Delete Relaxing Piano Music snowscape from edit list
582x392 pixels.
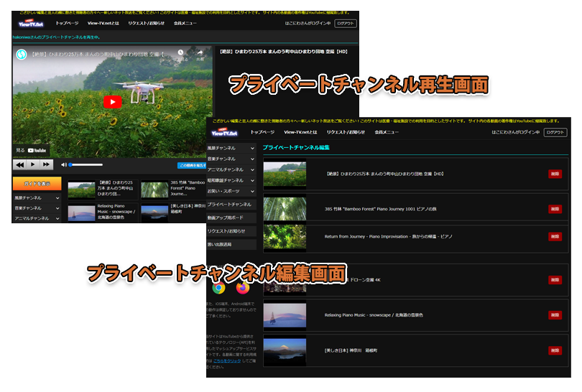(555, 315)
